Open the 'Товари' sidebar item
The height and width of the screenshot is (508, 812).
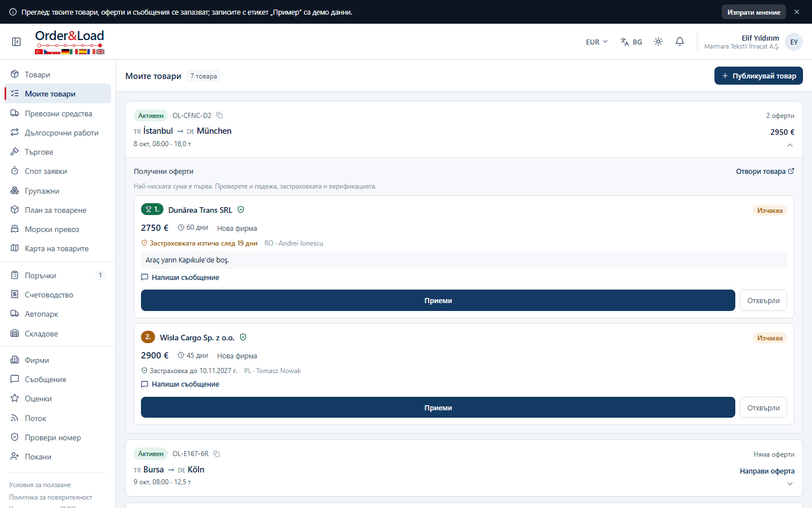tap(58, 75)
